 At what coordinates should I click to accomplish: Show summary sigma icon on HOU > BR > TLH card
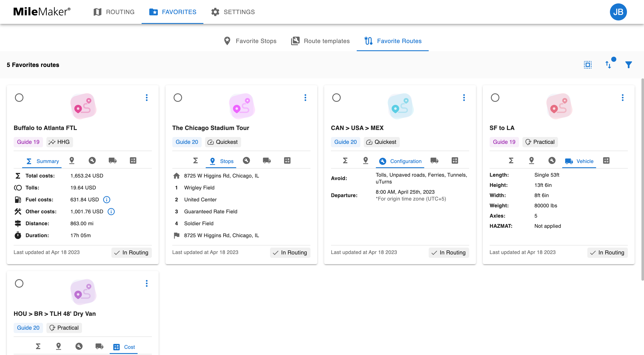pos(38,346)
